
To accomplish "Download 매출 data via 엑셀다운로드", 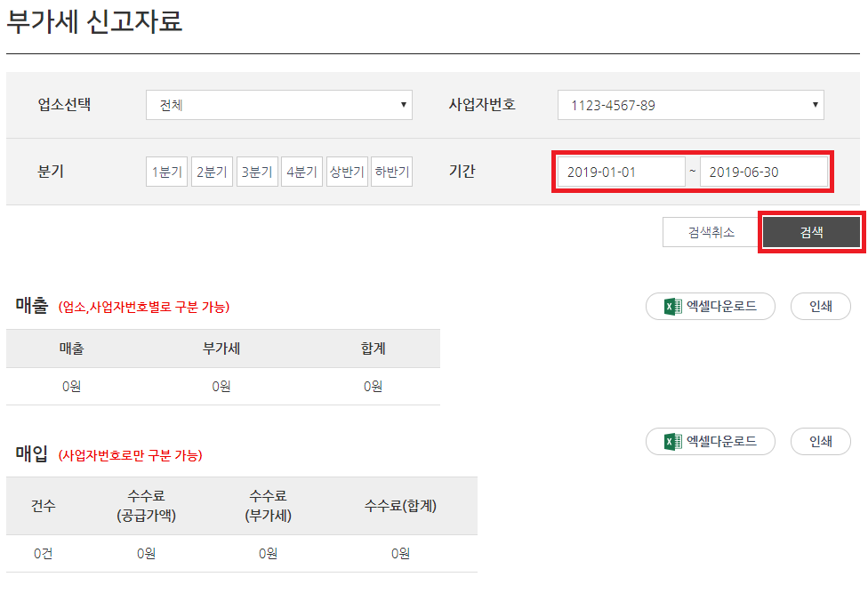I will pos(711,307).
